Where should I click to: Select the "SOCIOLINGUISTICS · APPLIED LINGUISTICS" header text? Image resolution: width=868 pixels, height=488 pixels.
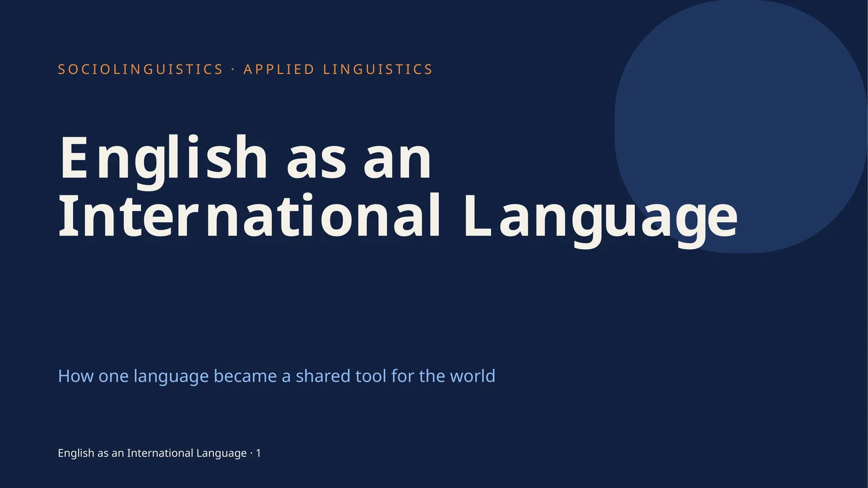[x=245, y=69]
